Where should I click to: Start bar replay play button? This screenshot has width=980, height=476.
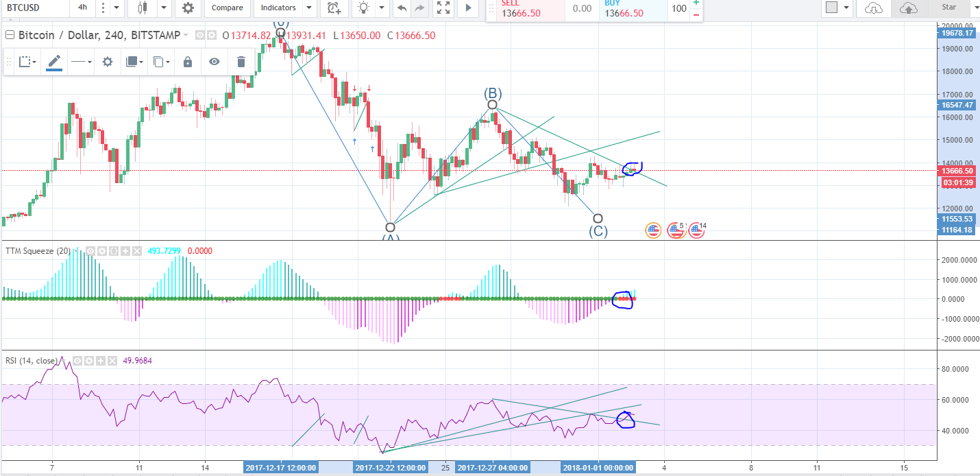click(469, 8)
